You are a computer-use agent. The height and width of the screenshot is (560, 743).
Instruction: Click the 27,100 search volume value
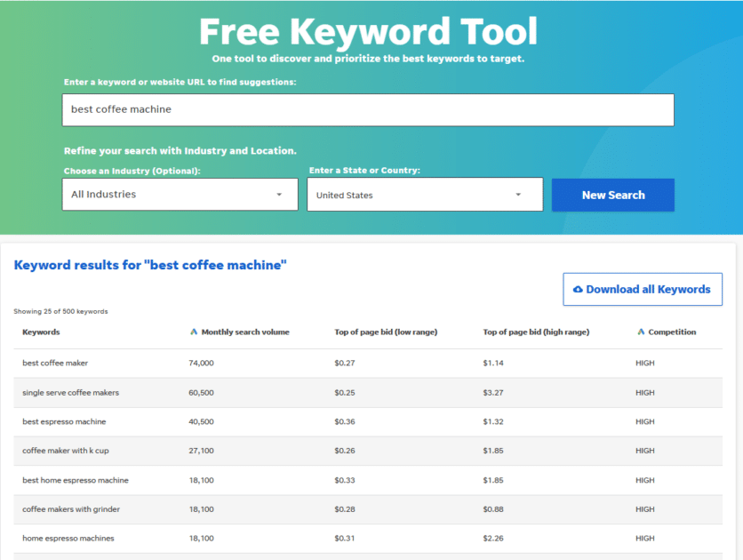201,451
